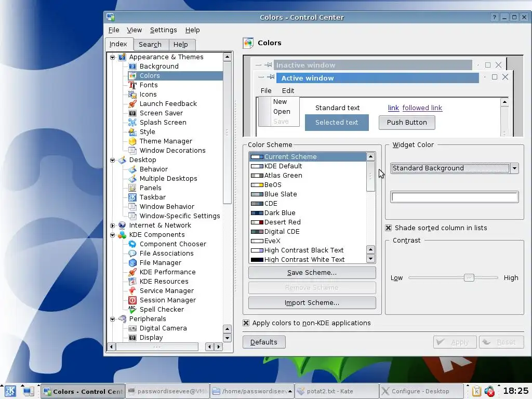Image resolution: width=532 pixels, height=399 pixels.
Task: Click the followed link in preview
Action: (x=422, y=108)
